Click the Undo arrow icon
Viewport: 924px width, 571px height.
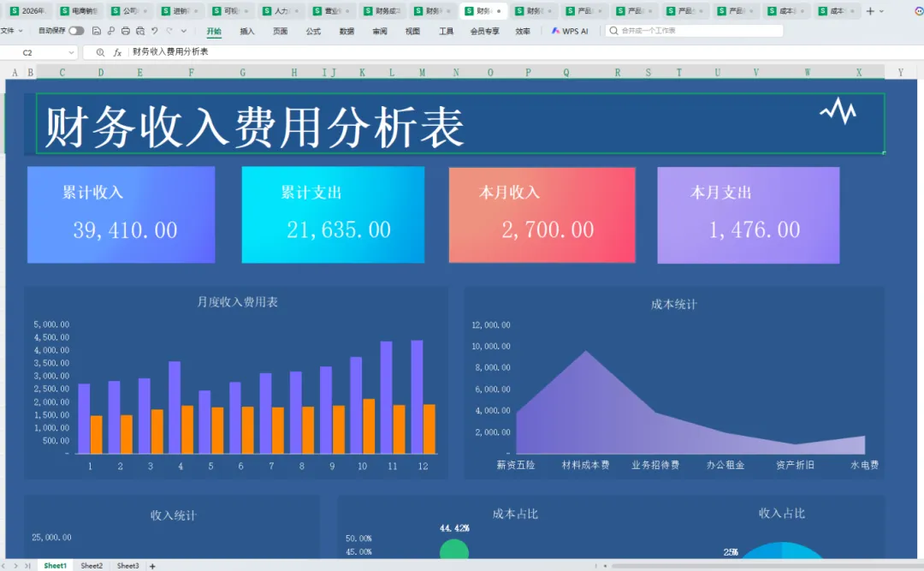154,31
